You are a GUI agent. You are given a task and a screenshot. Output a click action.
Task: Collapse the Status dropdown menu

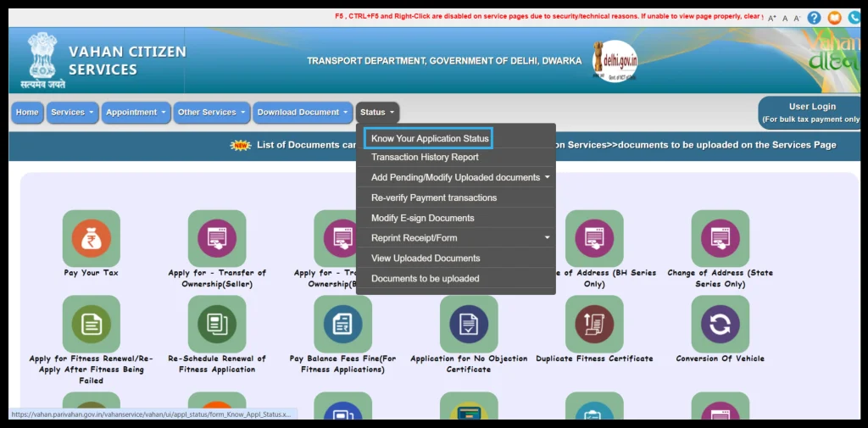point(377,113)
